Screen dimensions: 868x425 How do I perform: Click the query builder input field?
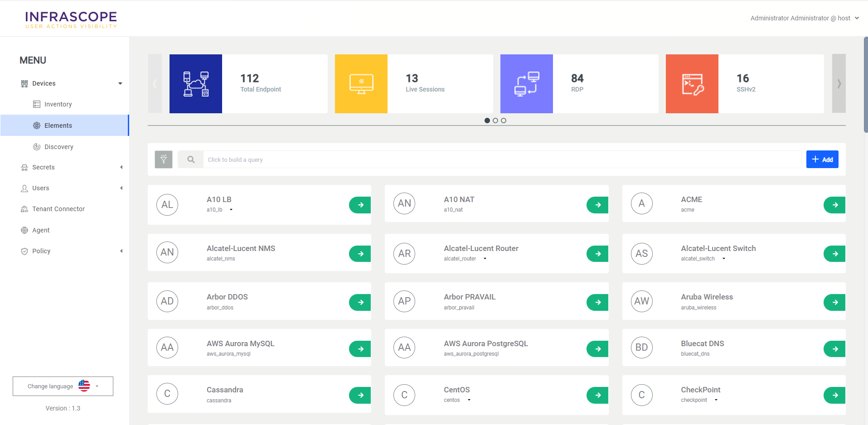point(502,159)
